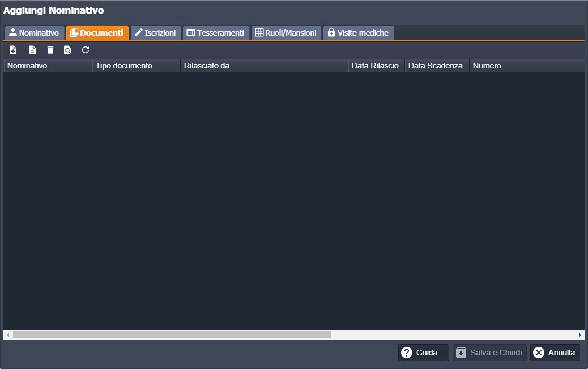Go to the Ruoli/Mansioni tab
The width and height of the screenshot is (588, 369).
tap(286, 33)
